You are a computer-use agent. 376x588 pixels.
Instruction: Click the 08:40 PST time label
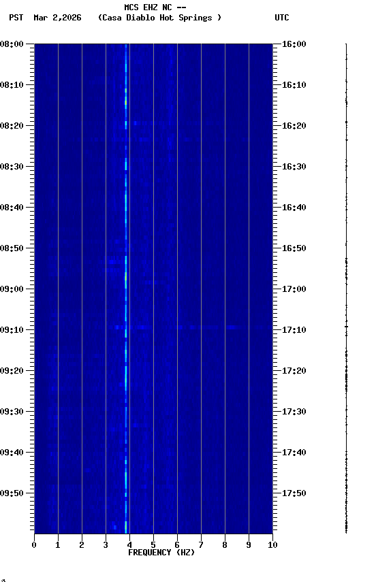point(12,208)
